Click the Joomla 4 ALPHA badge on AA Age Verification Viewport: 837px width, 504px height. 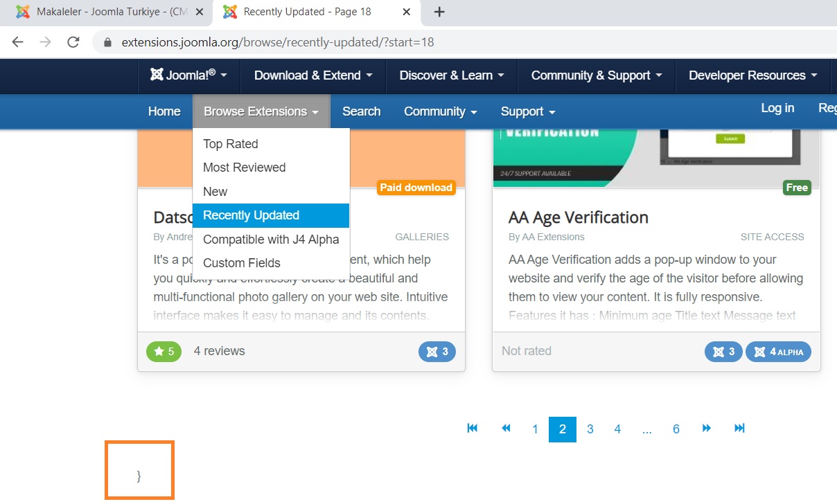point(778,352)
